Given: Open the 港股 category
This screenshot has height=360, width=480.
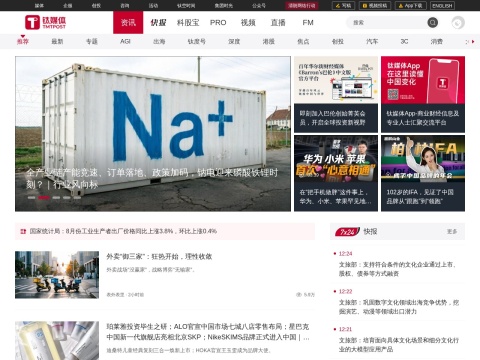Looking at the screenshot, I should click(268, 41).
